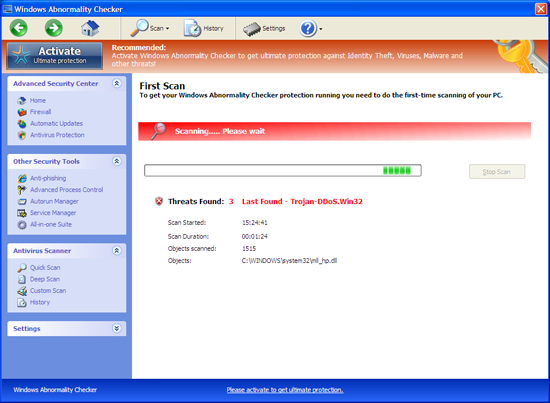The width and height of the screenshot is (550, 403).
Task: Click 'Please activate to get ultimate protection' link
Action: pyautogui.click(x=285, y=390)
